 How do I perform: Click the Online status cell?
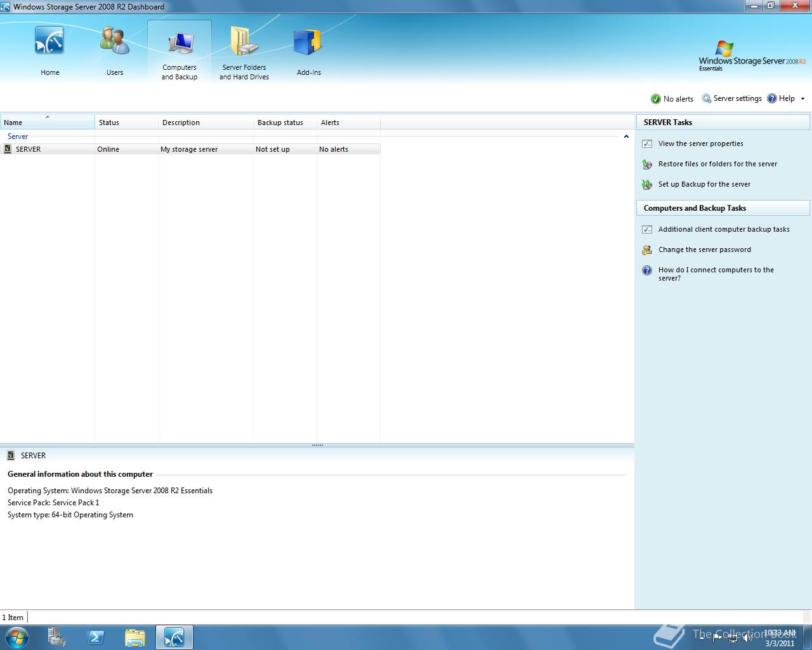(108, 149)
